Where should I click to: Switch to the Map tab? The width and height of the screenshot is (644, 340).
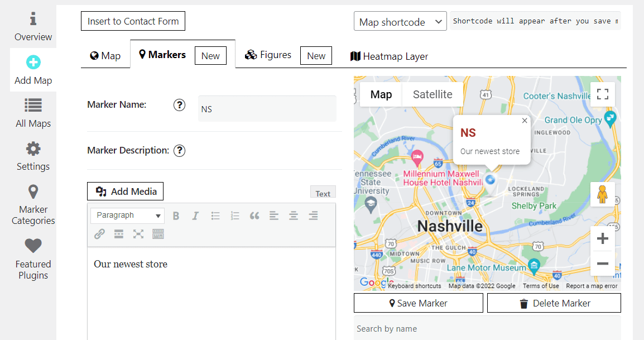105,55
